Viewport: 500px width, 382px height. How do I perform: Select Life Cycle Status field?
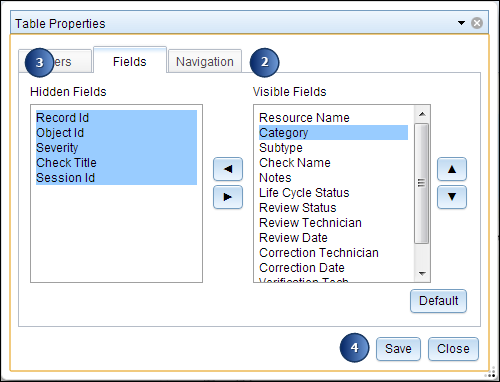coord(333,193)
